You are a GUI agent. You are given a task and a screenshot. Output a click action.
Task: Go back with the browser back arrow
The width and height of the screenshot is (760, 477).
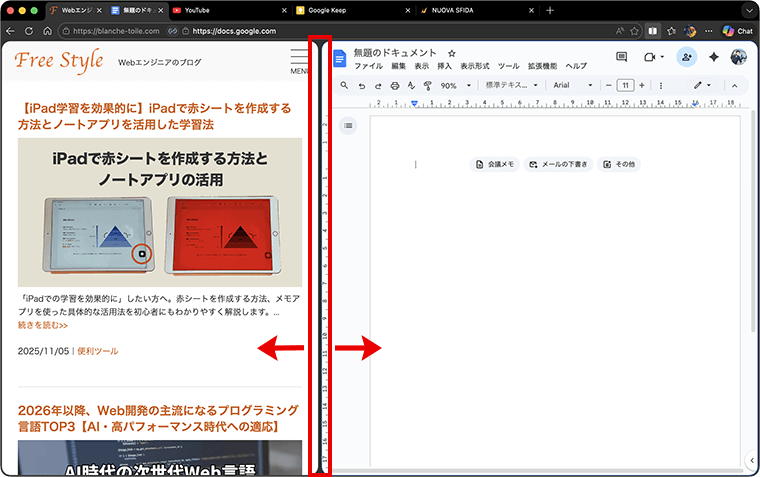pos(10,31)
